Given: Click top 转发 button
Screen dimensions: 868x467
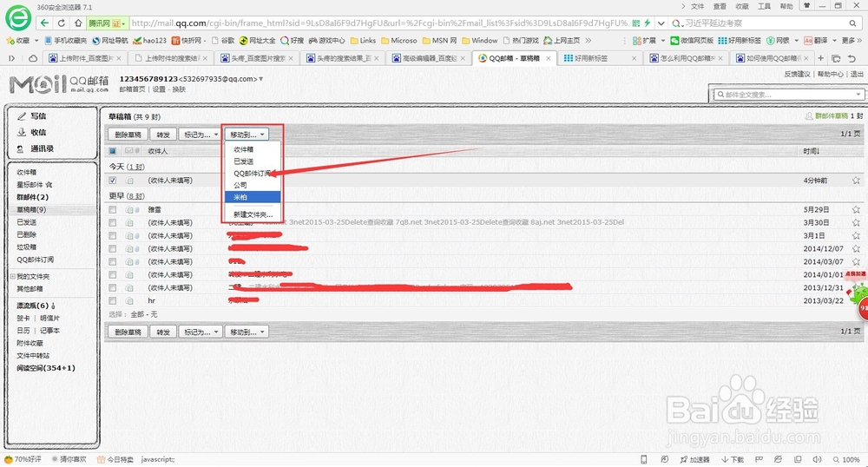Looking at the screenshot, I should click(x=163, y=135).
